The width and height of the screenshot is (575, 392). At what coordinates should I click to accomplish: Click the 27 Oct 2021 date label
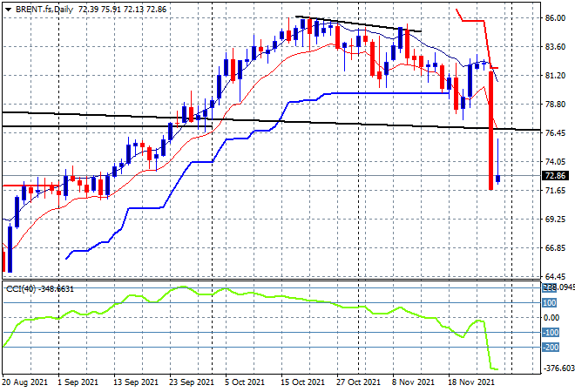(x=358, y=382)
